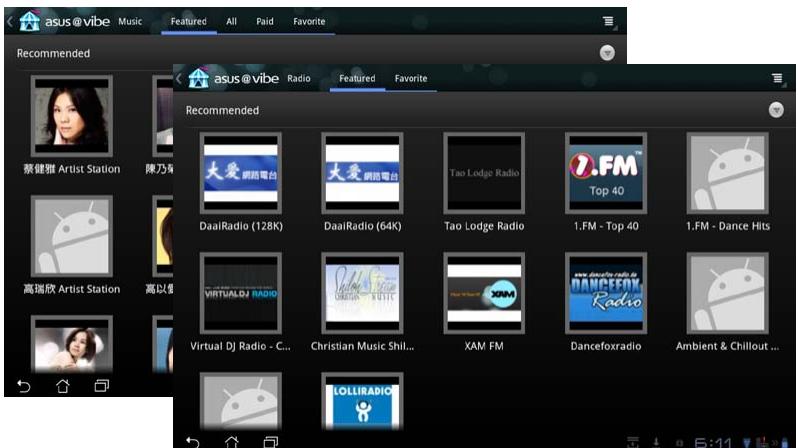This screenshot has height=448, width=798.
Task: Click the '蔡健雅 Artist Station' caption
Action: pos(72,169)
